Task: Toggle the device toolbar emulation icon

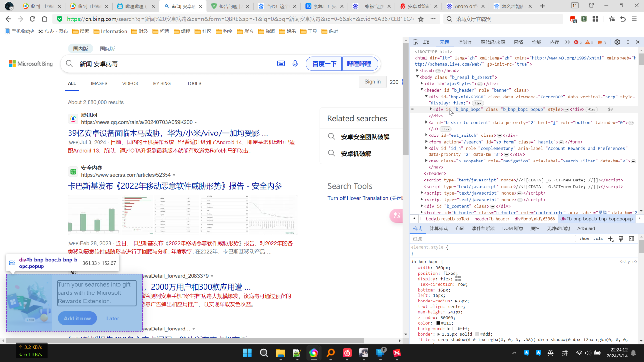Action: (426, 42)
